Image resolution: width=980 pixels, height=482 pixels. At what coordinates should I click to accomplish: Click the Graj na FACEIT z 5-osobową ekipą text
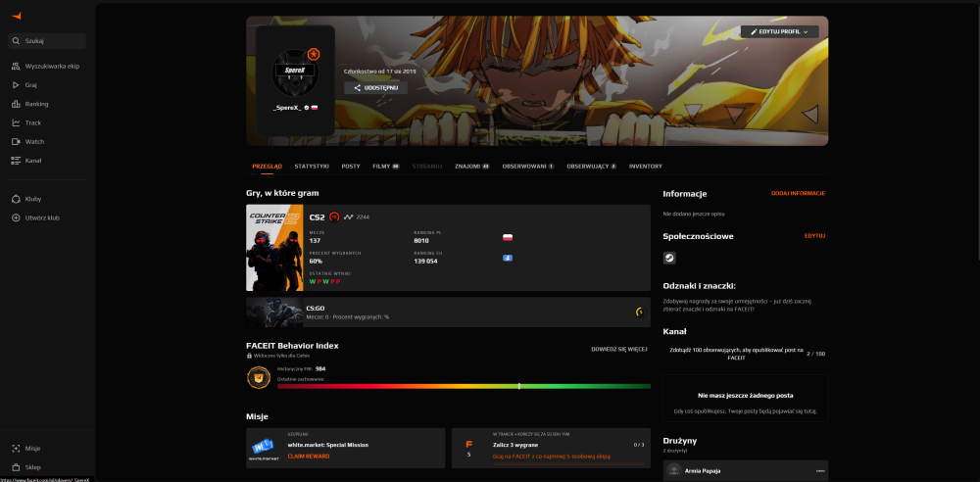pos(551,457)
